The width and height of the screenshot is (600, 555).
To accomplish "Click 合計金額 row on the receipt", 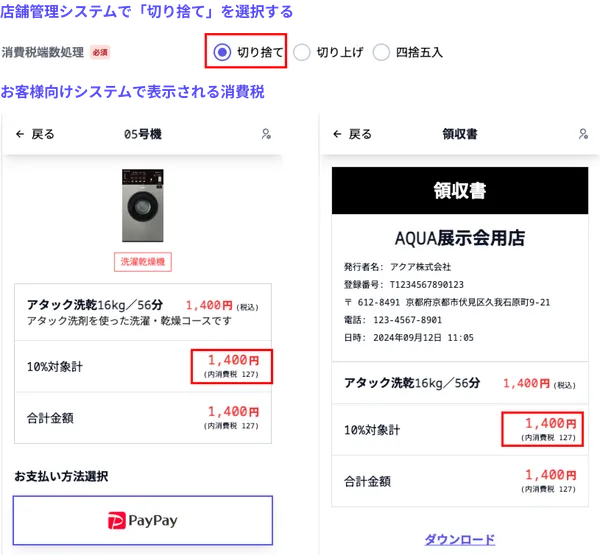I will tap(460, 481).
